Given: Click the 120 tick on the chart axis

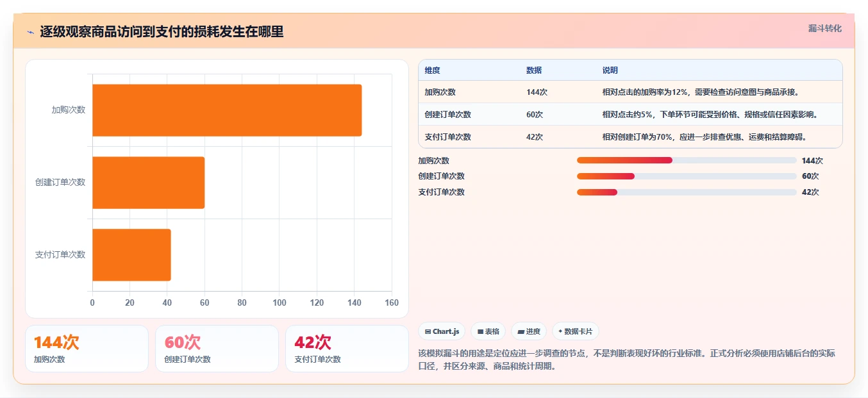Looking at the screenshot, I should pyautogui.click(x=317, y=303).
